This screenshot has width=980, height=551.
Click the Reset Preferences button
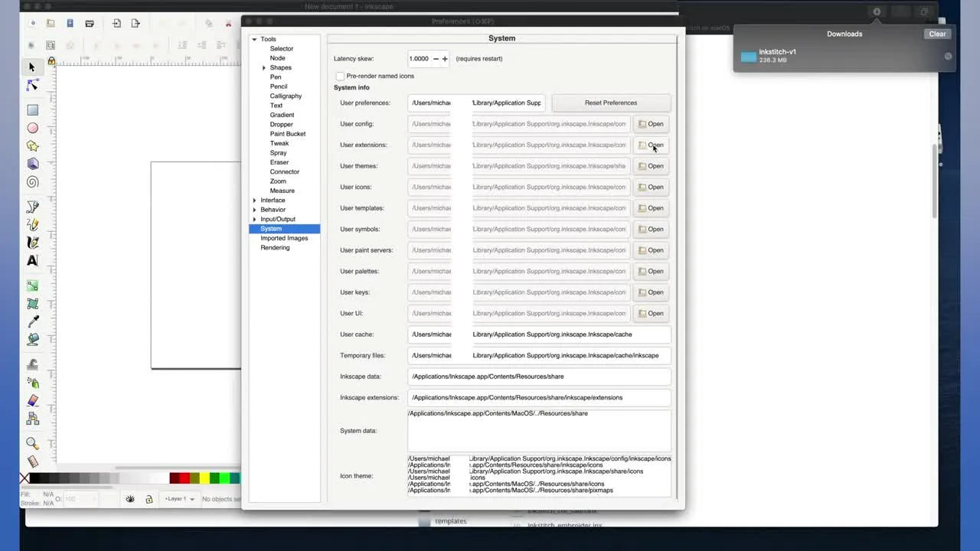tap(610, 103)
